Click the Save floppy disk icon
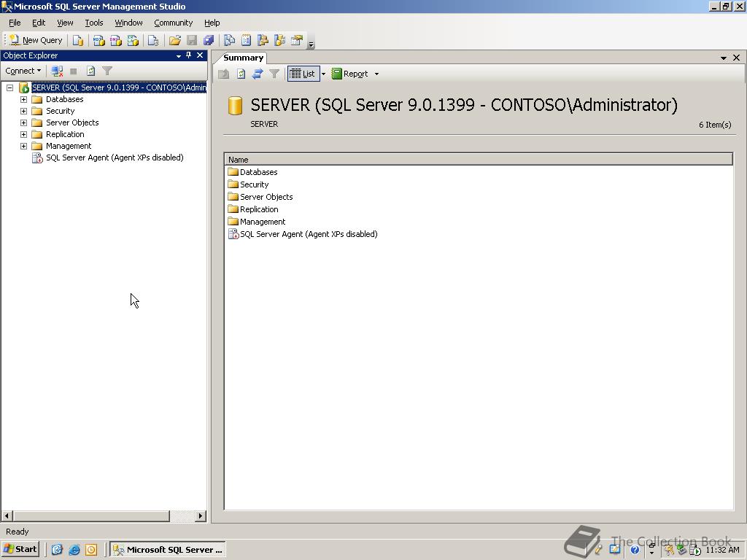Viewport: 747px width, 560px height. (192, 41)
